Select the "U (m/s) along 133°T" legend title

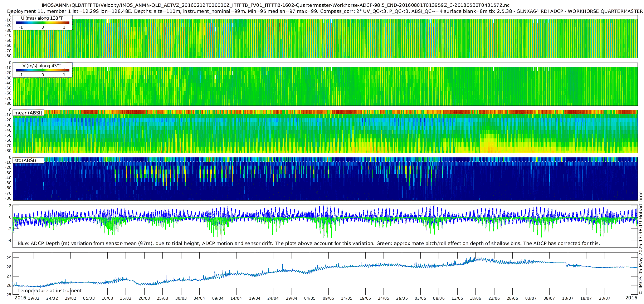[42, 18]
